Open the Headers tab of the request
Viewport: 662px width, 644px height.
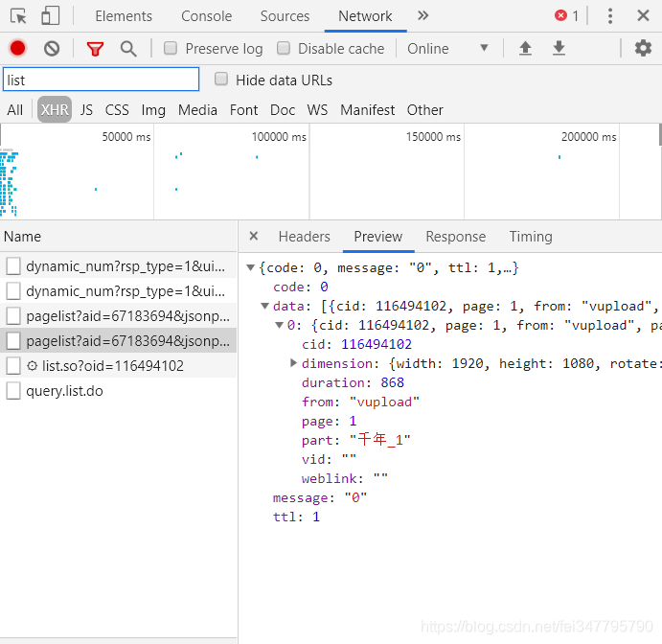(x=305, y=237)
